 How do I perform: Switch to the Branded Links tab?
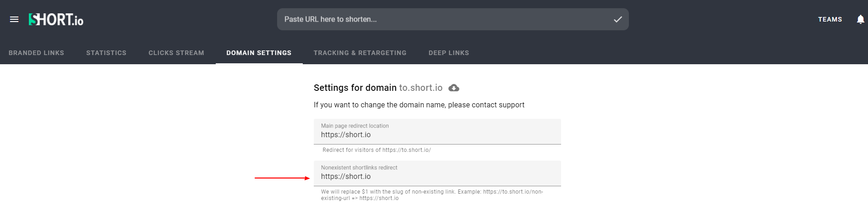tap(36, 53)
